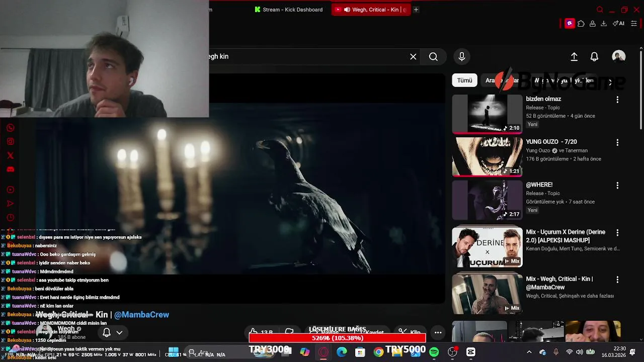
Task: Open the tray volume control
Action: [580, 352]
